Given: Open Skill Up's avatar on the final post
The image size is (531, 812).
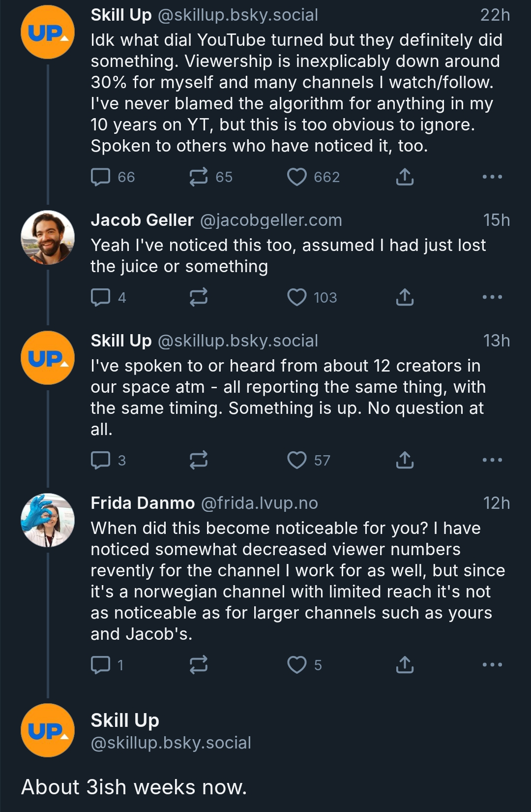Looking at the screenshot, I should coord(48,730).
